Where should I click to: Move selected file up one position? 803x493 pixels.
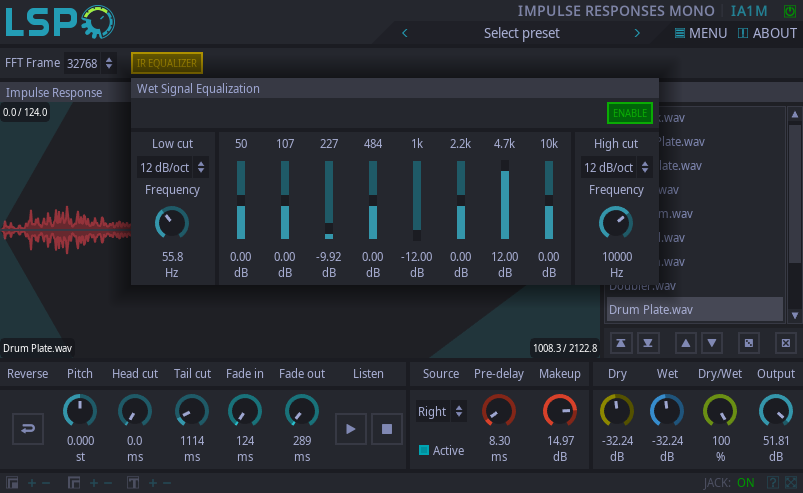pyautogui.click(x=686, y=343)
